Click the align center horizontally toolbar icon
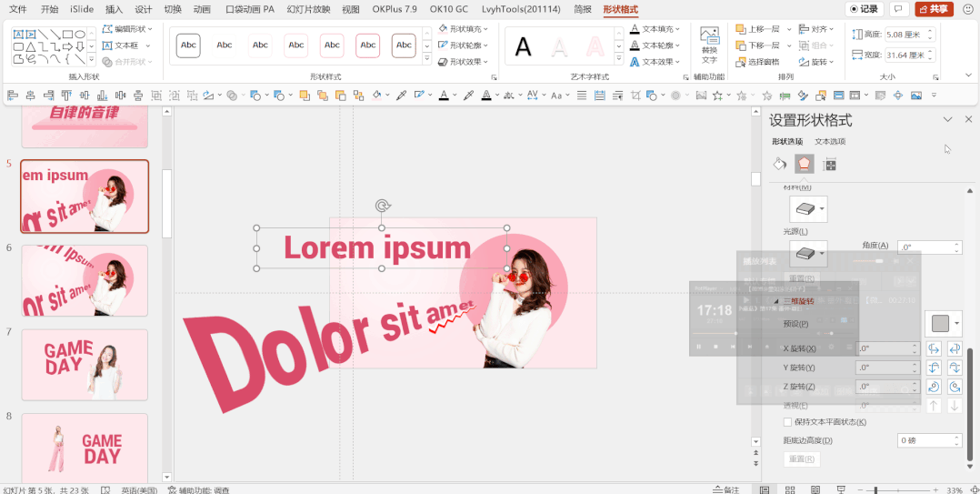Image resolution: width=980 pixels, height=494 pixels. [30, 96]
